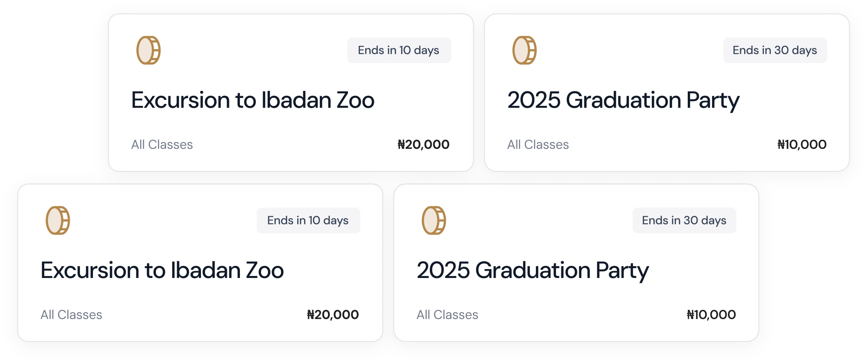
Task: Open the lower 'Excursion to Ibadan Zoo' title
Action: click(162, 270)
